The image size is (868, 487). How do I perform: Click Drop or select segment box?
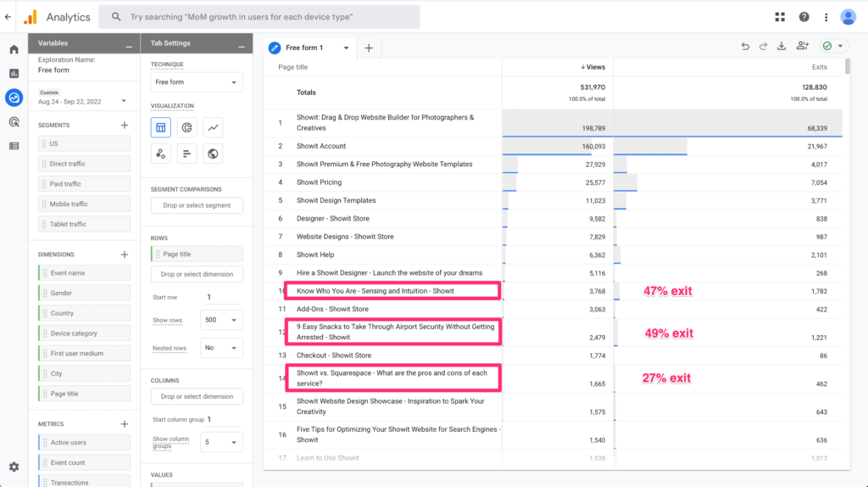tap(197, 205)
